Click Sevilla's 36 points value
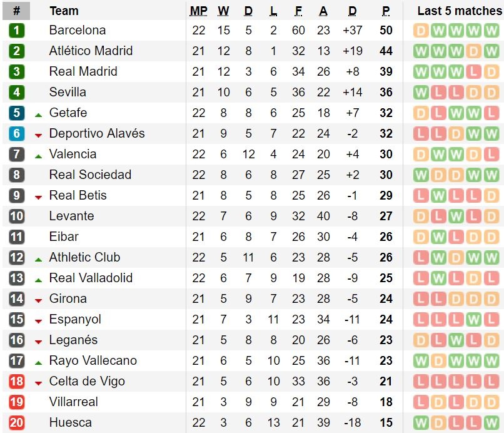504x433 pixels. pyautogui.click(x=386, y=93)
